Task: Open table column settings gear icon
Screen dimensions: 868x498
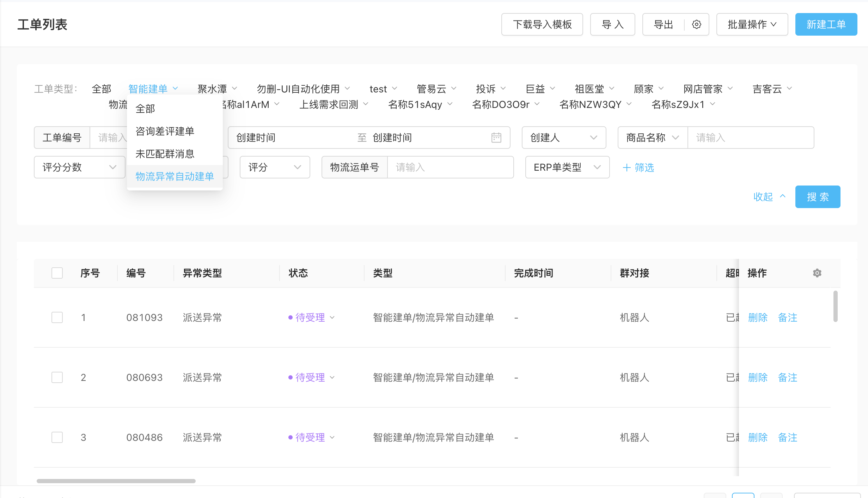Action: point(817,273)
